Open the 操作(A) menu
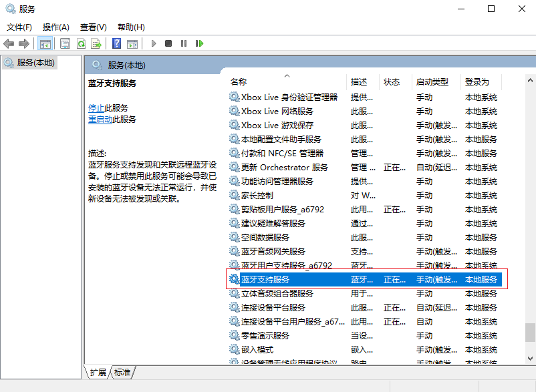536x392 pixels. tap(55, 27)
